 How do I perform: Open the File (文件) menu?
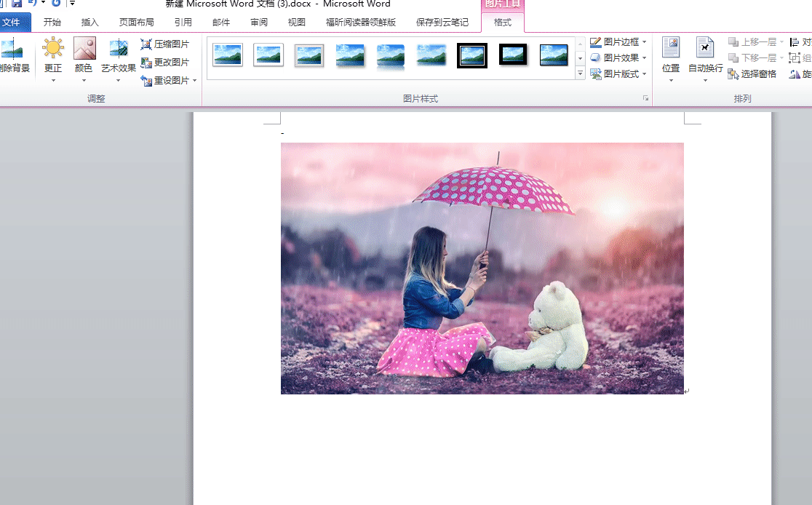(x=12, y=23)
